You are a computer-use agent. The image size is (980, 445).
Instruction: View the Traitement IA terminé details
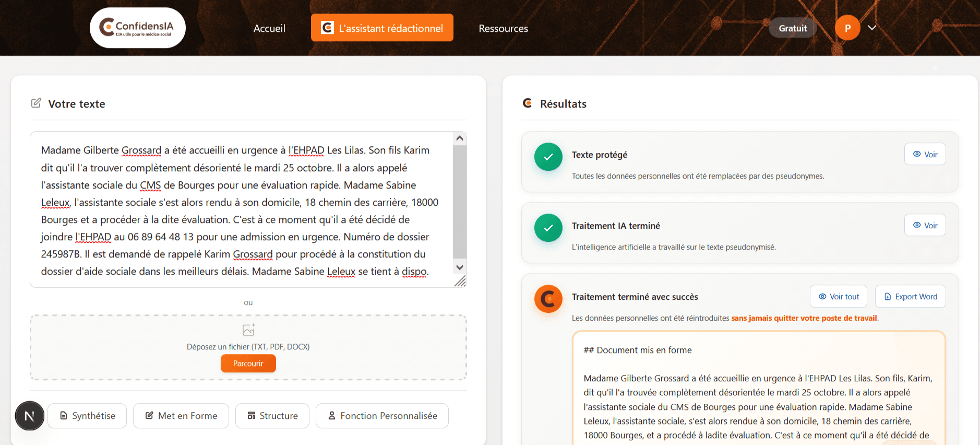point(925,226)
